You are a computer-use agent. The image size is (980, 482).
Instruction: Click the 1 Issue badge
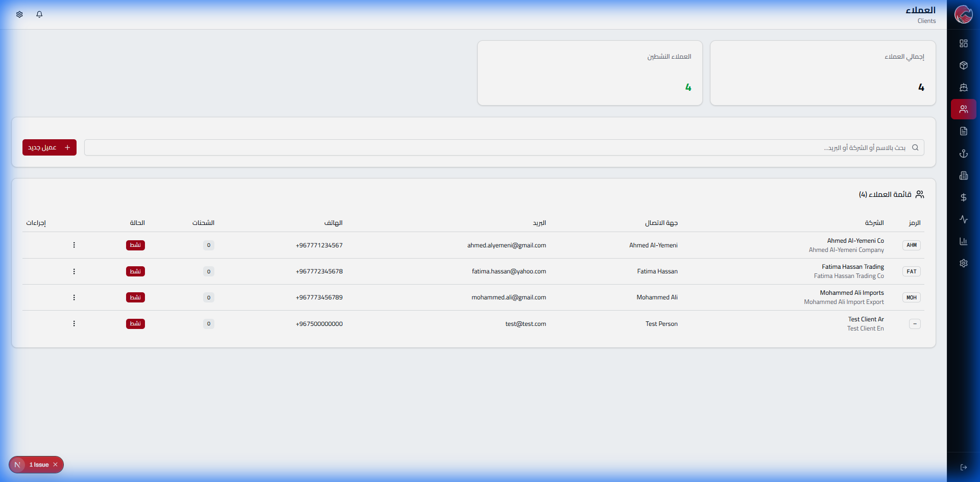pos(39,465)
